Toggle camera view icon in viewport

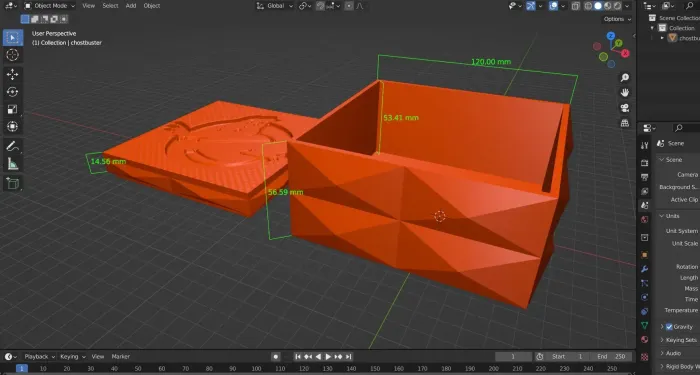[x=625, y=108]
